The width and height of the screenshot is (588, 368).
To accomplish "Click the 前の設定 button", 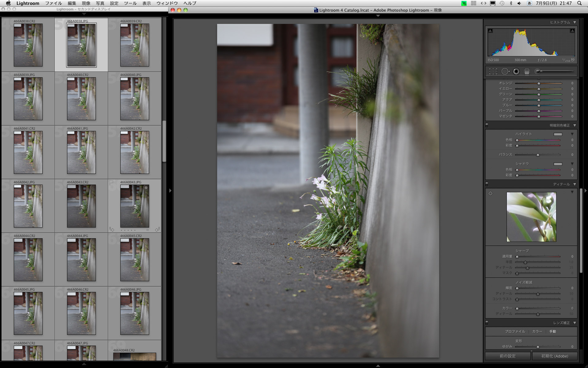I will click(508, 356).
